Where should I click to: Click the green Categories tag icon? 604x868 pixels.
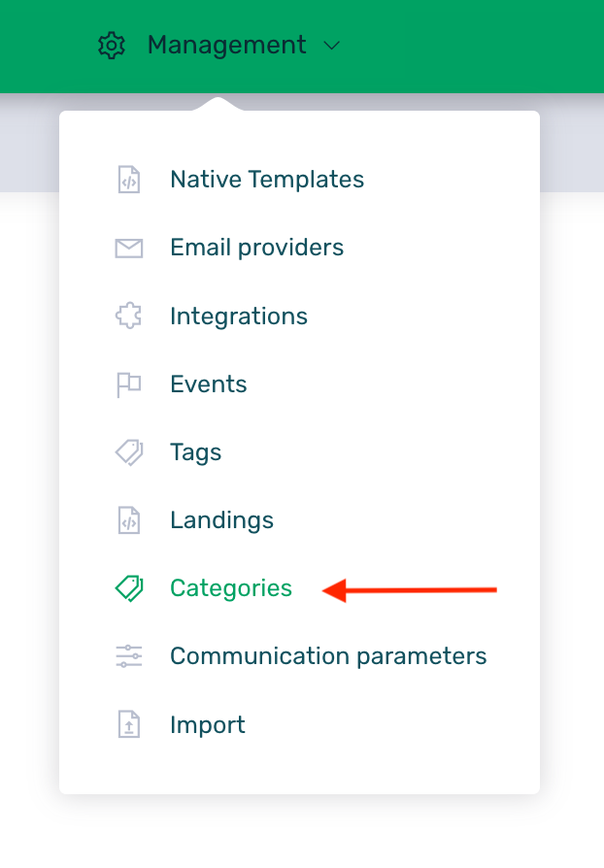pyautogui.click(x=129, y=588)
